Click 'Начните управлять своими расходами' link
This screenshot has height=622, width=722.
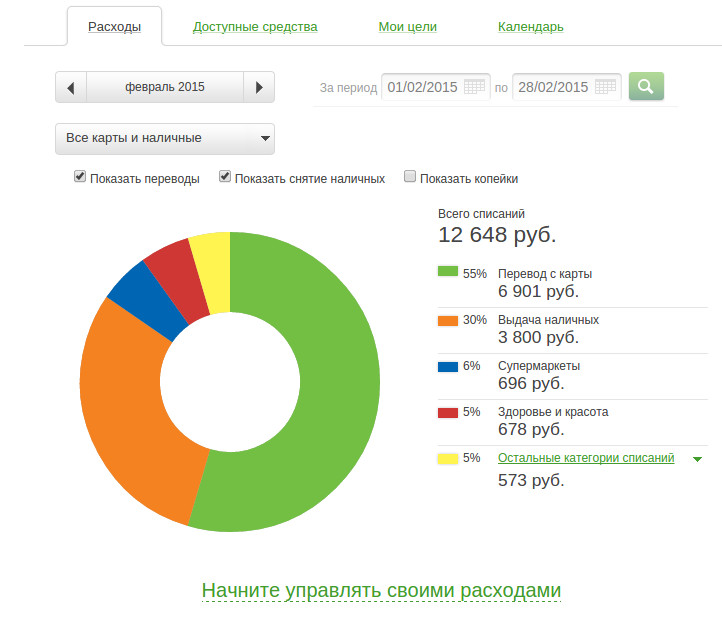click(381, 590)
